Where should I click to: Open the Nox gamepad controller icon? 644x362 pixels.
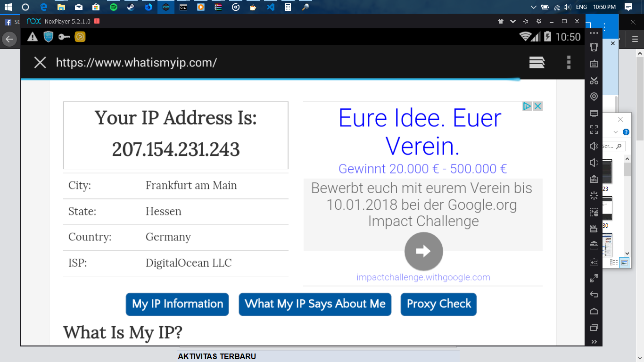click(x=594, y=262)
